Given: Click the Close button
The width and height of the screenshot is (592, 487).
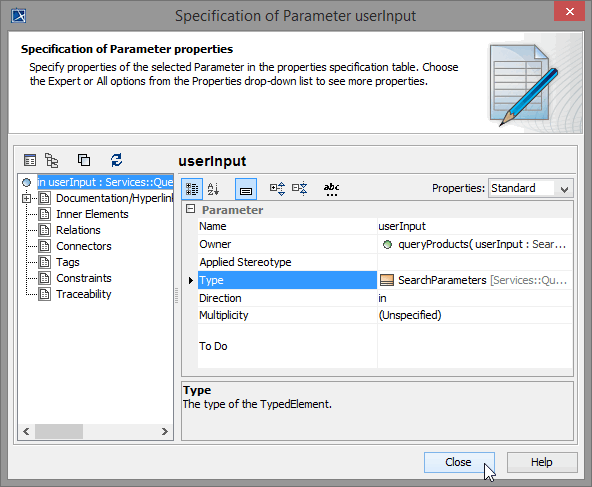Looking at the screenshot, I should pyautogui.click(x=459, y=462).
